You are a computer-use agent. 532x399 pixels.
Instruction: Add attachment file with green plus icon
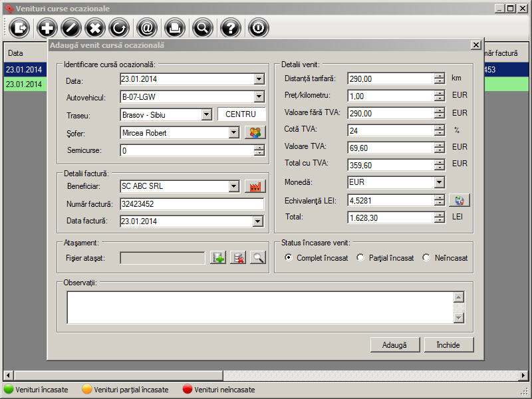[x=218, y=258]
